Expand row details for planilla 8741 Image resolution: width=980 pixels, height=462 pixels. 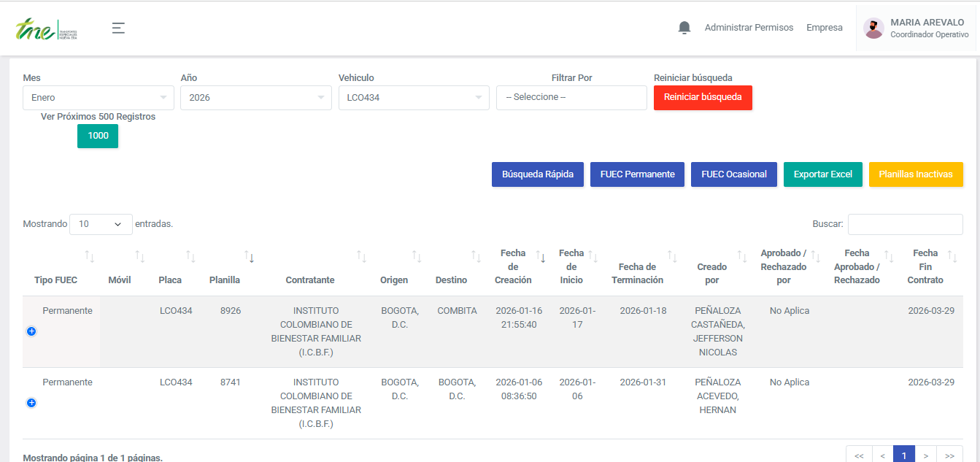click(x=31, y=403)
